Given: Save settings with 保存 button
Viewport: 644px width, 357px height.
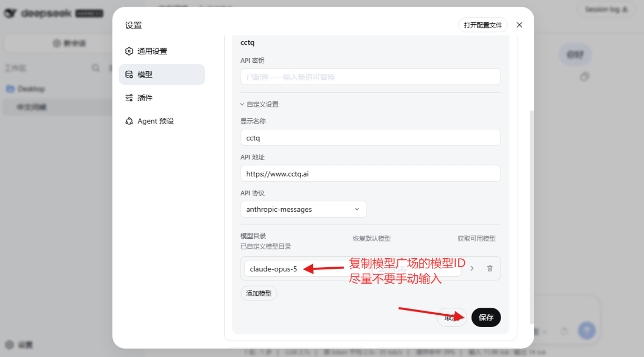Looking at the screenshot, I should pyautogui.click(x=486, y=317).
